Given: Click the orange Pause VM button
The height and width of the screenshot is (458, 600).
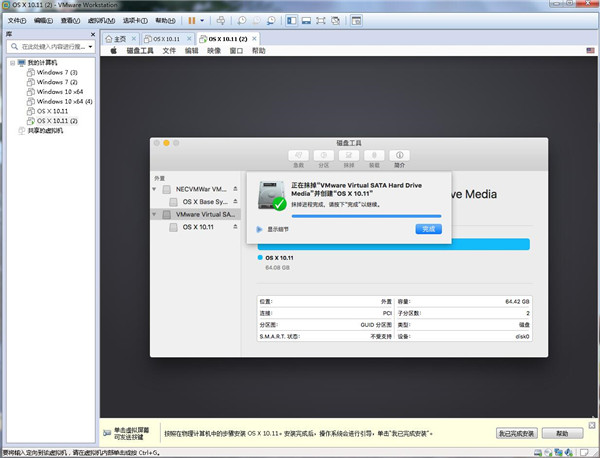Looking at the screenshot, I should tap(192, 21).
